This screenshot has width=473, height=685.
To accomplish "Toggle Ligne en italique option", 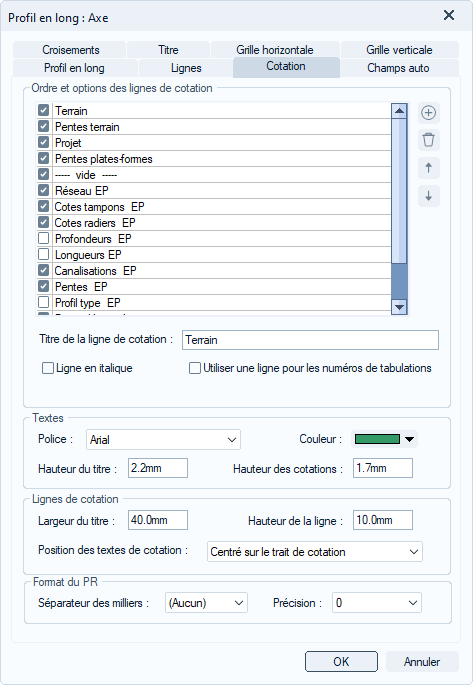I will click(x=47, y=368).
